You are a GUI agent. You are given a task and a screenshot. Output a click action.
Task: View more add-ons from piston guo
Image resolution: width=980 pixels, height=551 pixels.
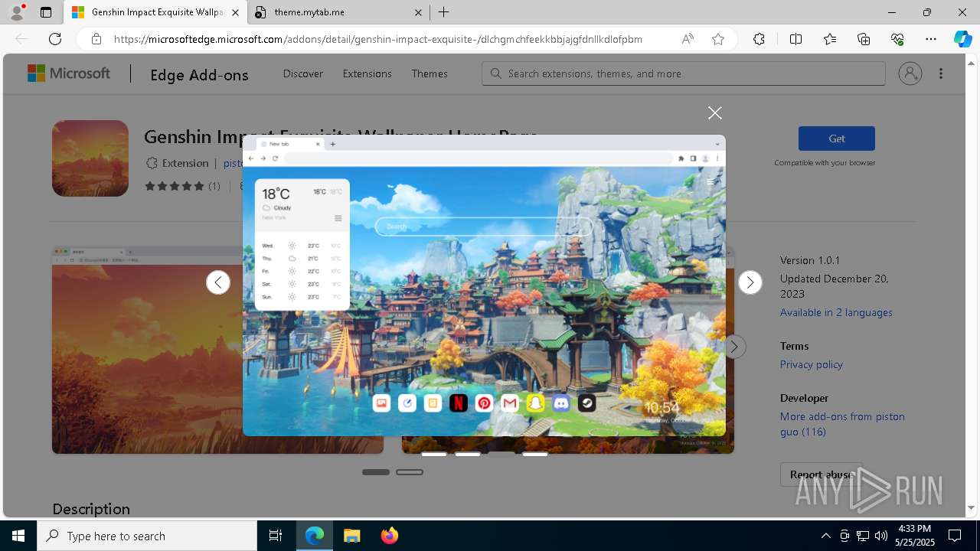(x=842, y=424)
